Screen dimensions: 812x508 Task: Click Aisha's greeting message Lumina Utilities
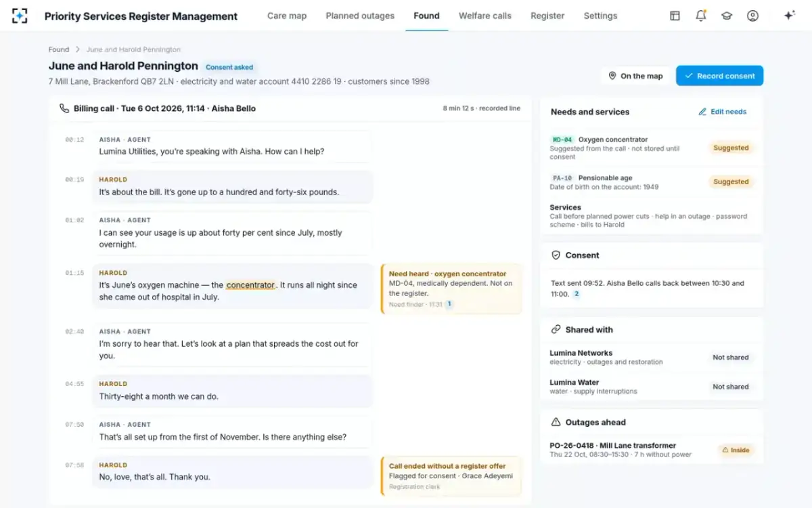(232, 146)
